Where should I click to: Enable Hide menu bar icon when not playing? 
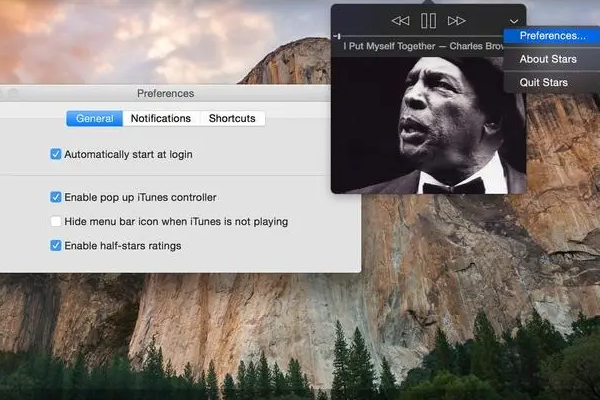[x=56, y=221]
